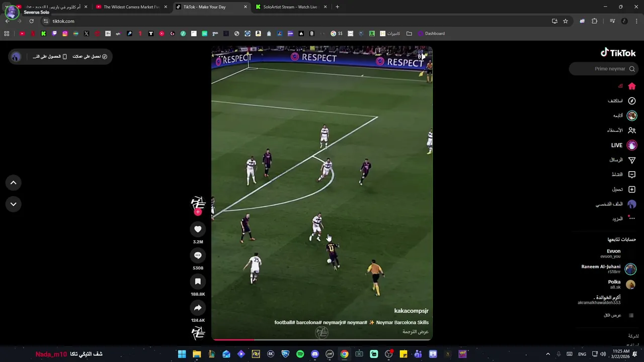Viewport: 644px width, 362px height.
Task: Open the Instagram bookmark icon
Action: click(65, 34)
